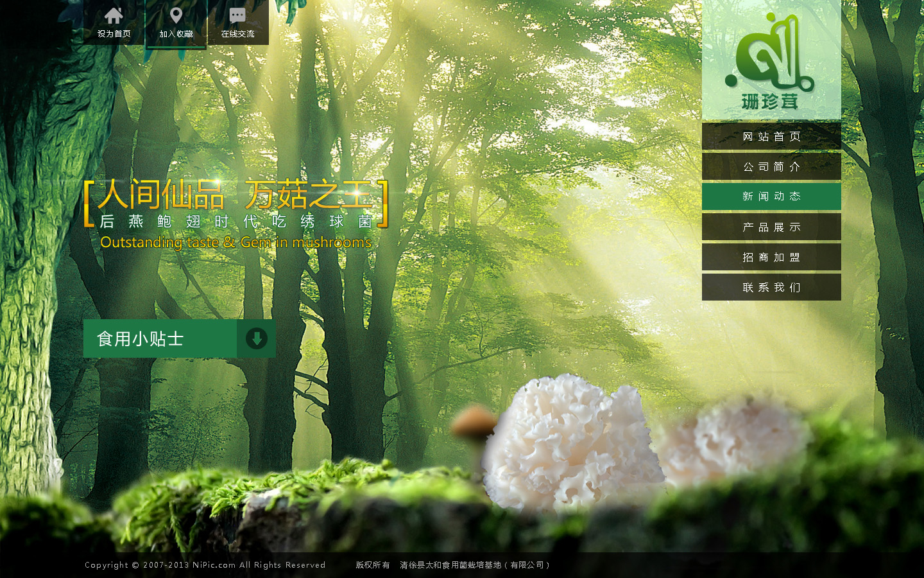Click the home icon for 设为首页

pos(114,15)
